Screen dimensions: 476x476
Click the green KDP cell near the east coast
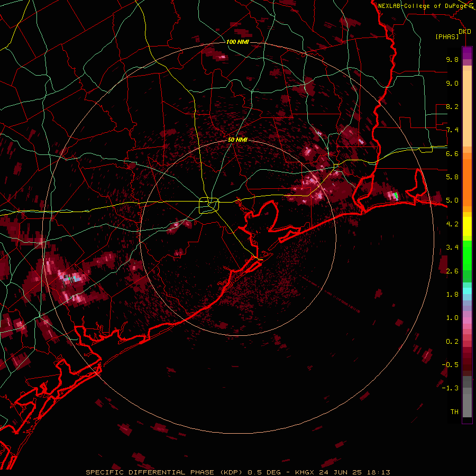396,196
